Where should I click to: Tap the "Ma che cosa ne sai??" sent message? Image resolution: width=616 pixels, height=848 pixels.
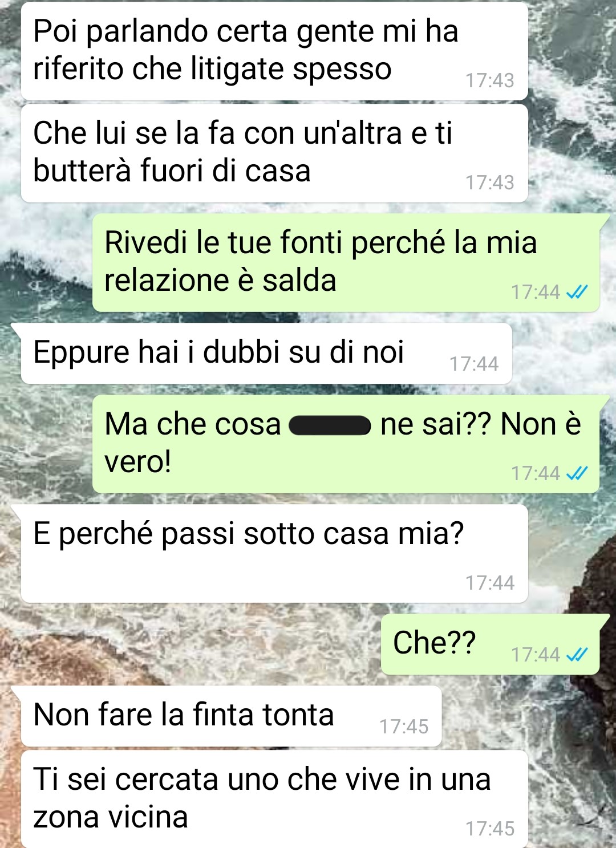(346, 444)
